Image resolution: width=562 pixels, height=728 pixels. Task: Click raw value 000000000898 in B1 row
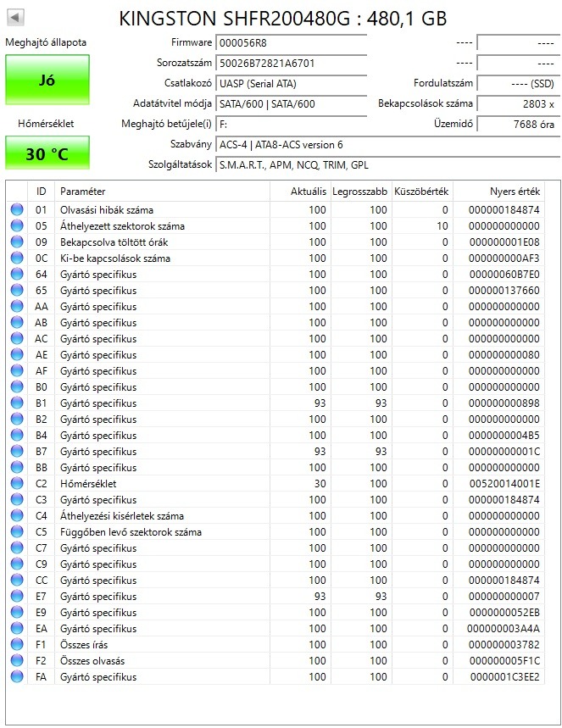(504, 403)
